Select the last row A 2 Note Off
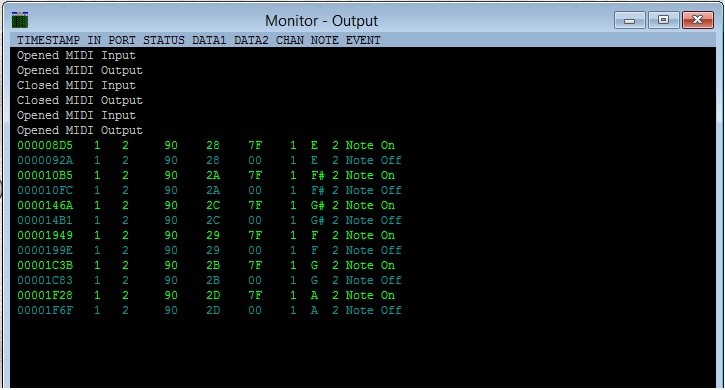 209,310
